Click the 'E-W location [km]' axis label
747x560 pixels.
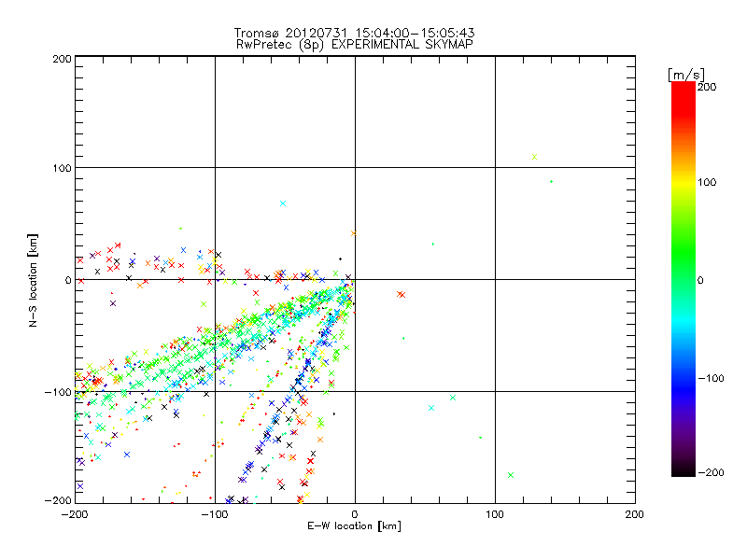click(x=354, y=525)
